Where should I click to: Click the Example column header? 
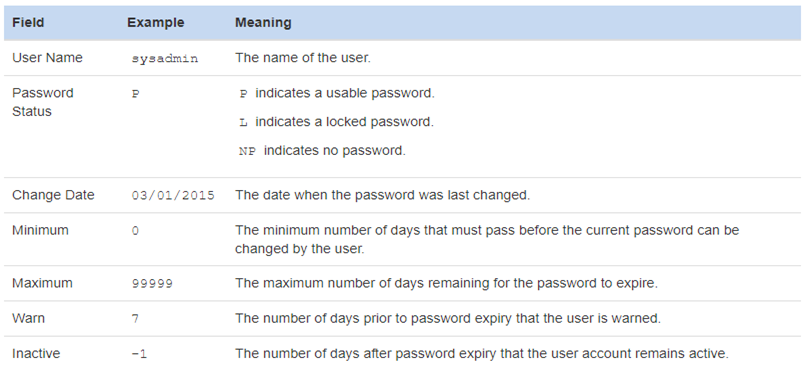pos(156,23)
